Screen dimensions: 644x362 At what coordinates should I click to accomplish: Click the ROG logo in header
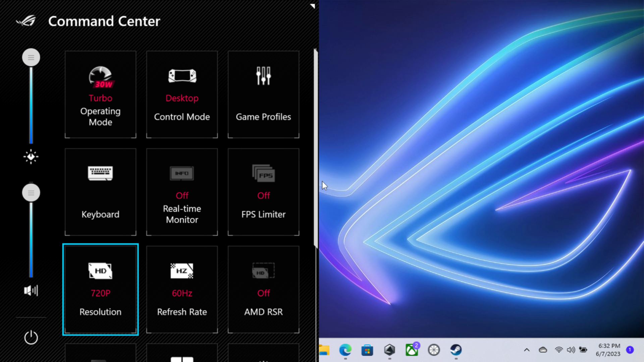(x=26, y=21)
